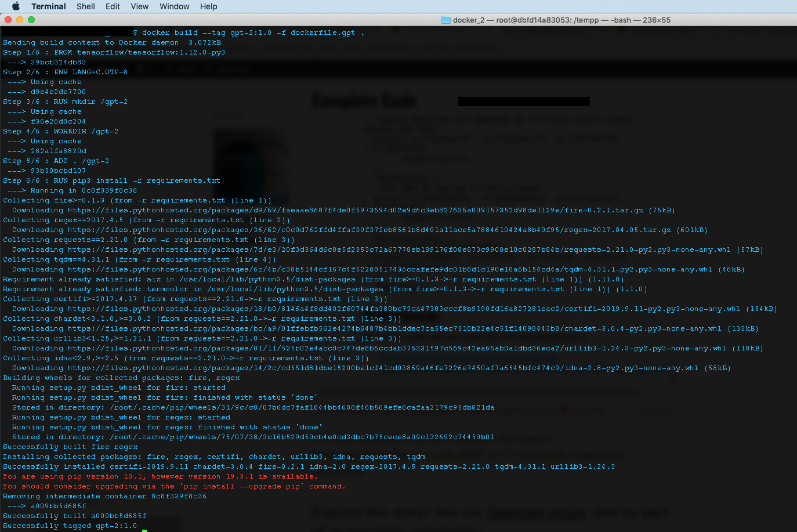Click 'Collecting chardet<3.1.0' line
This screenshot has width=797, height=532.
point(202,319)
